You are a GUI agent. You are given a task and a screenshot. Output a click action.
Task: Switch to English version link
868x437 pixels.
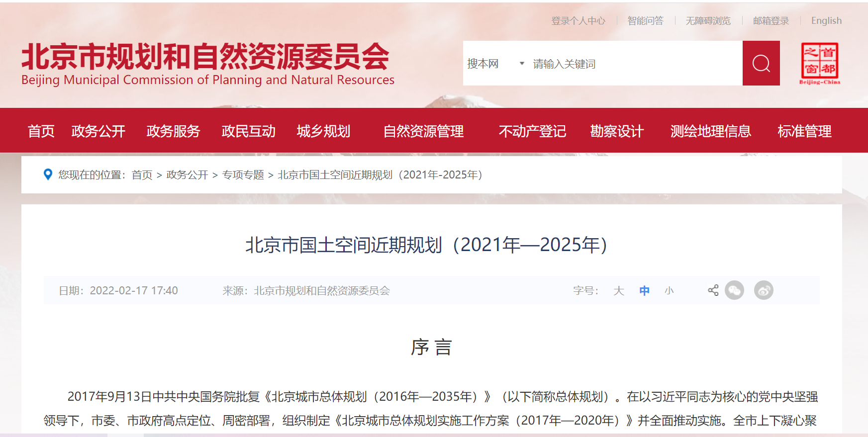[x=826, y=21]
